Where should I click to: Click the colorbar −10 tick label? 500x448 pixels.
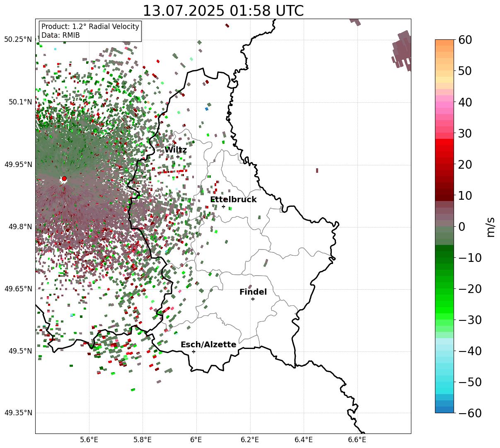pos(470,257)
